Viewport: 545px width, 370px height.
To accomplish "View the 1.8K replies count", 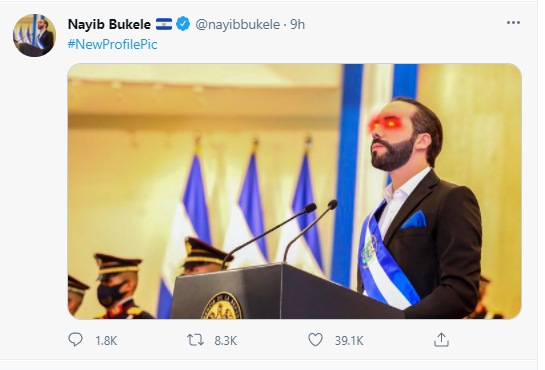I will pyautogui.click(x=106, y=340).
